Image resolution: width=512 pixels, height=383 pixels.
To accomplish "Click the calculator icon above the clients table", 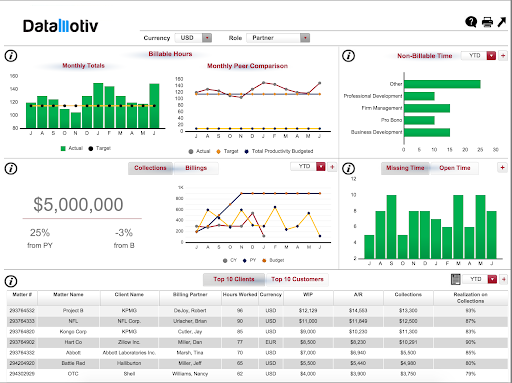I will 456,279.
